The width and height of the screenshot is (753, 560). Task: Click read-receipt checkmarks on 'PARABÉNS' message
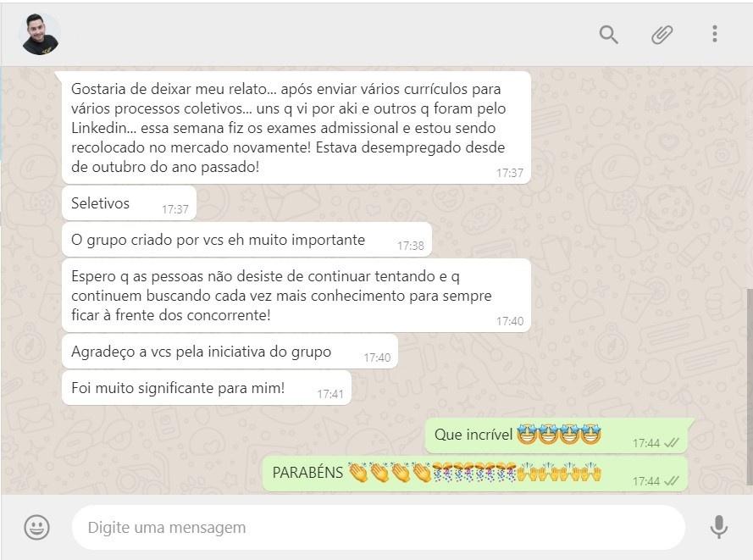click(x=672, y=480)
